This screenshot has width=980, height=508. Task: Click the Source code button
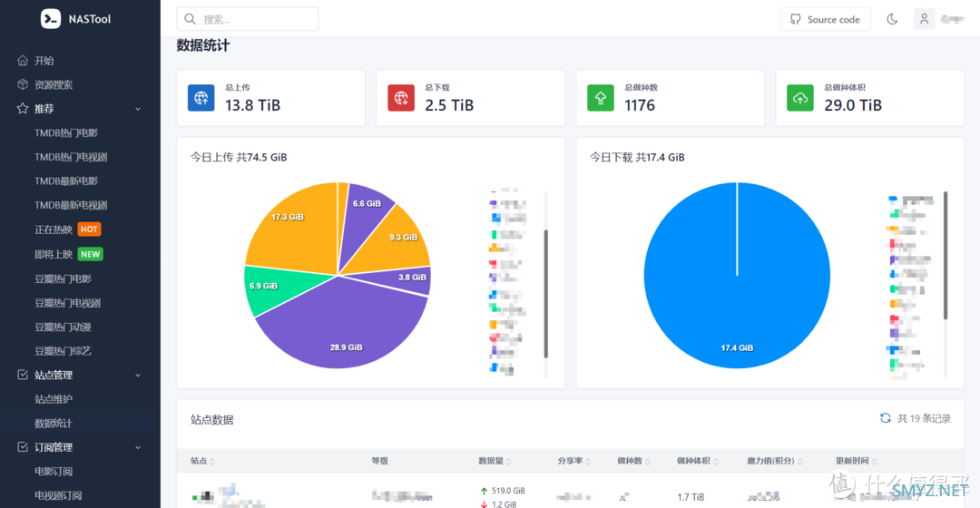pos(825,19)
